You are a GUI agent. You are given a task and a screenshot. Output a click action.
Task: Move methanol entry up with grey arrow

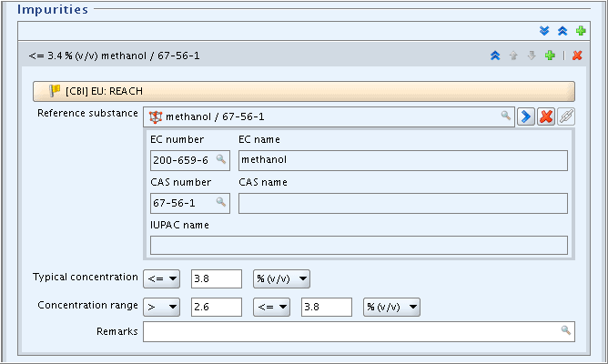pos(513,56)
